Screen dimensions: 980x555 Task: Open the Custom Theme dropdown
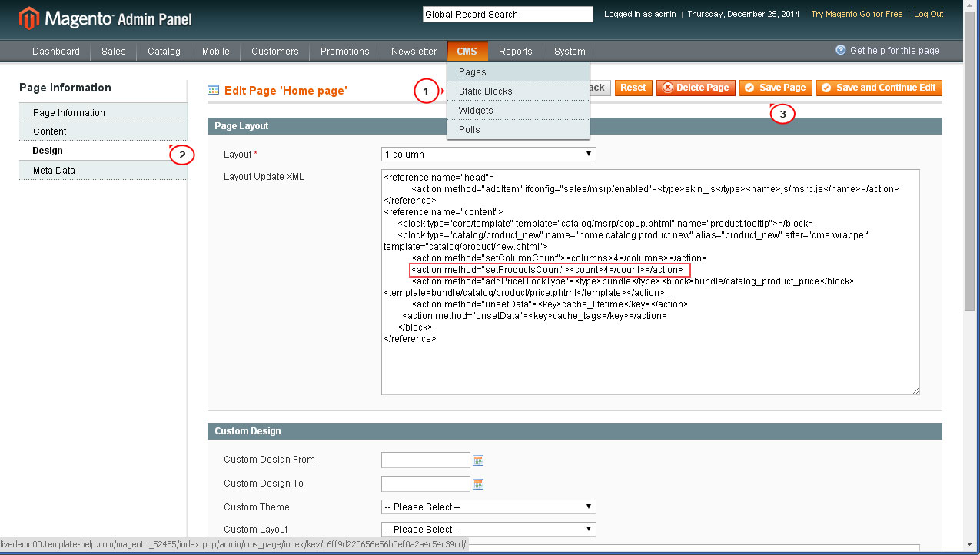click(489, 507)
